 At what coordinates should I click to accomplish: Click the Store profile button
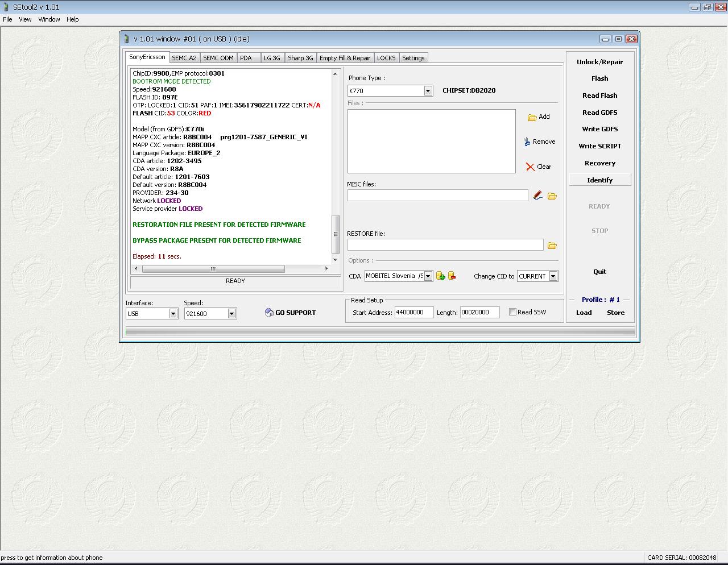pos(616,313)
